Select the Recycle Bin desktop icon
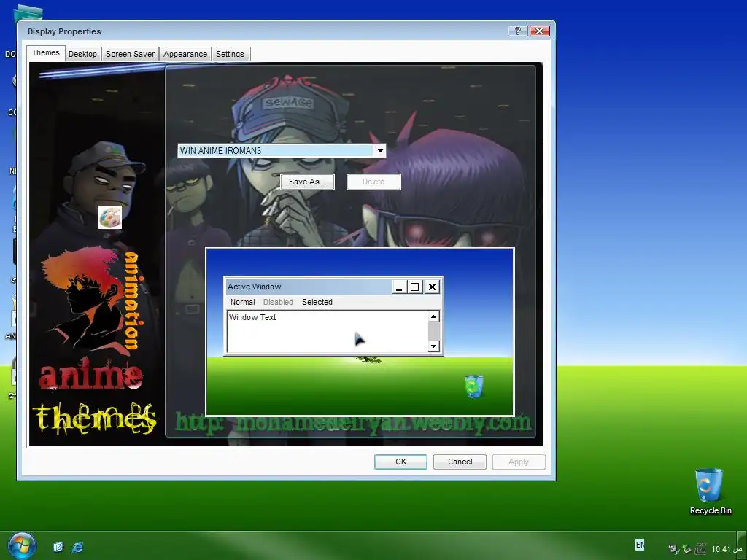This screenshot has width=747, height=560. click(x=710, y=491)
